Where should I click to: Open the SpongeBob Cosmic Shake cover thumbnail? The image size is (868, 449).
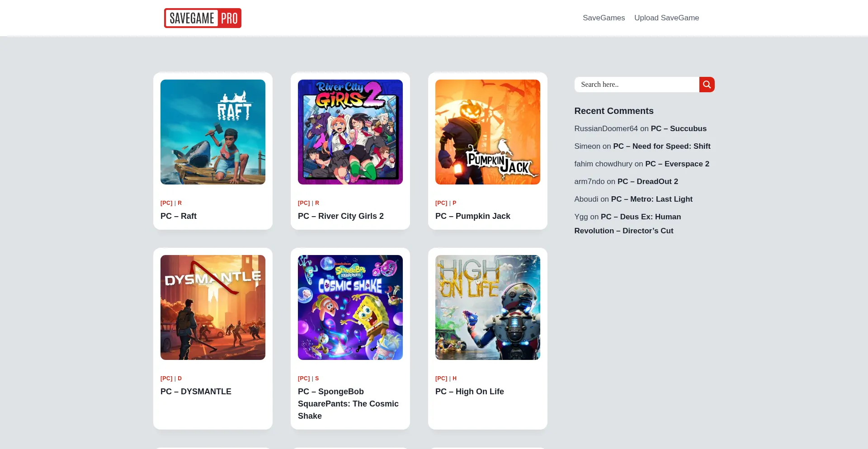[350, 307]
